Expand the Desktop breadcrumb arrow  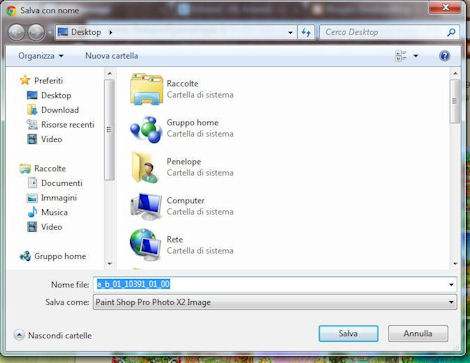pyautogui.click(x=110, y=33)
